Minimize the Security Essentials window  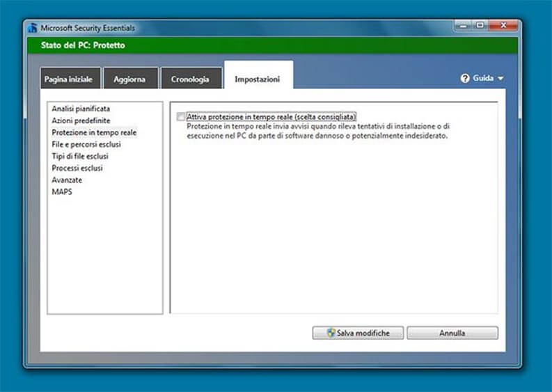[464, 25]
